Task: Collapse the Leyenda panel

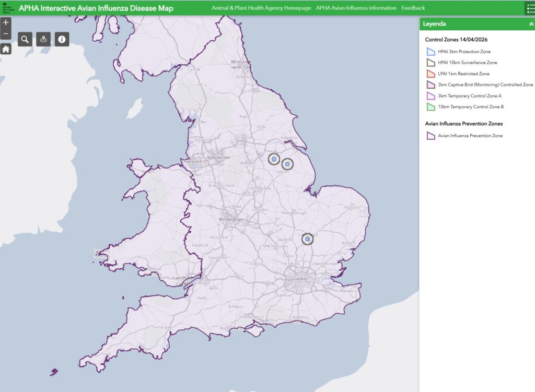Action: [x=531, y=24]
